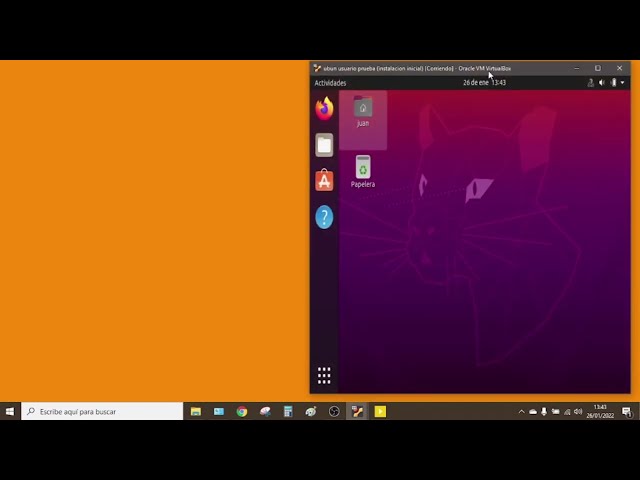Show the applications grid
Image resolution: width=640 pixels, height=480 pixels.
(324, 376)
